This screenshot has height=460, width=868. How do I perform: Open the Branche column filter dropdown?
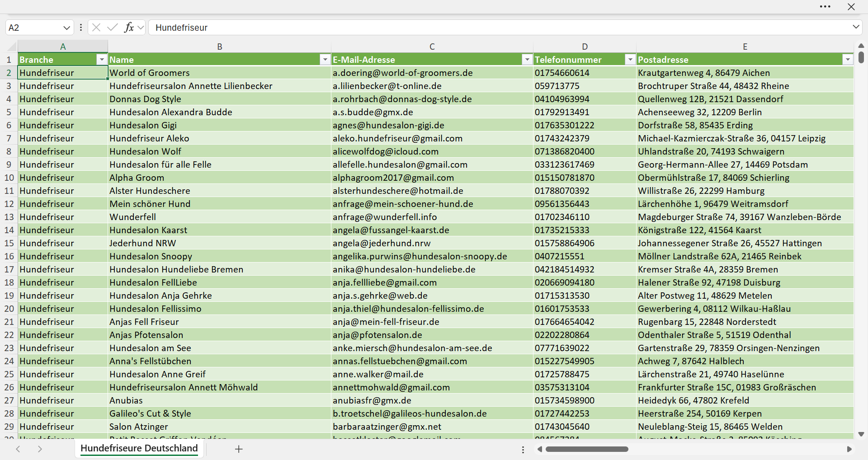[x=102, y=60]
